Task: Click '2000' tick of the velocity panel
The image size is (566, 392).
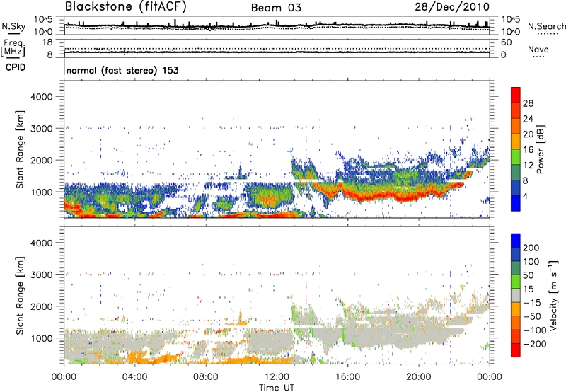Action: click(42, 306)
